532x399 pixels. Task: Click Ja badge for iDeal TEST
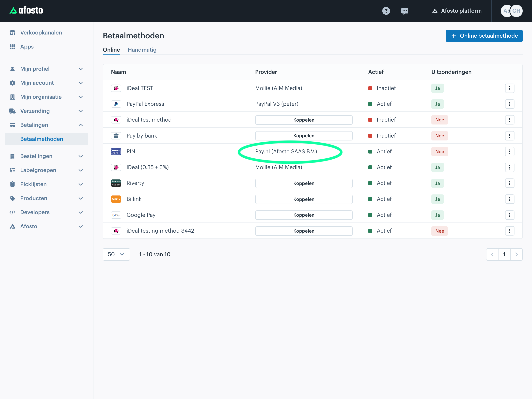pos(438,88)
